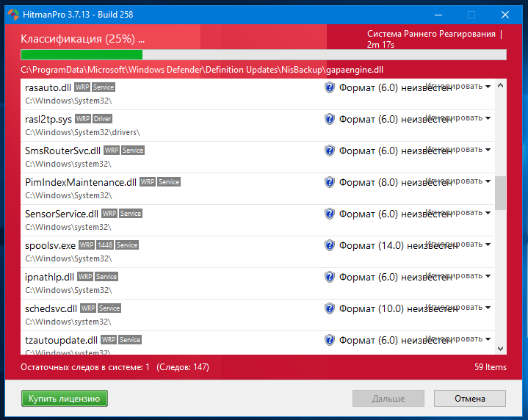This screenshot has height=420, width=528.
Task: Click the 59 Items counter
Action: 491,367
